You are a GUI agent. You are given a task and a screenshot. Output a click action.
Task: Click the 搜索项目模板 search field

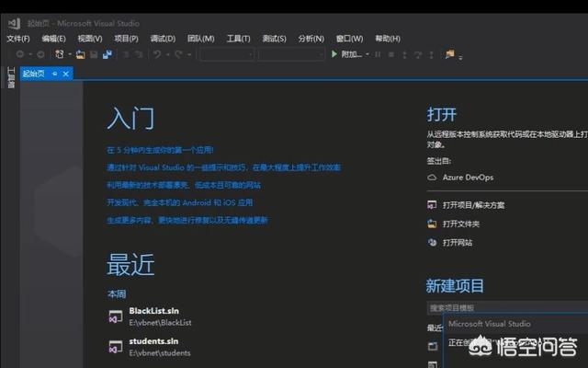[507, 308]
